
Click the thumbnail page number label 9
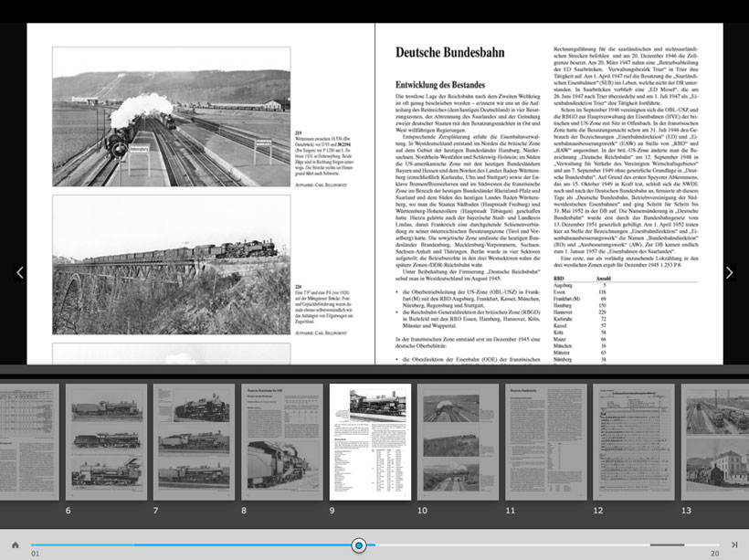[x=332, y=511]
